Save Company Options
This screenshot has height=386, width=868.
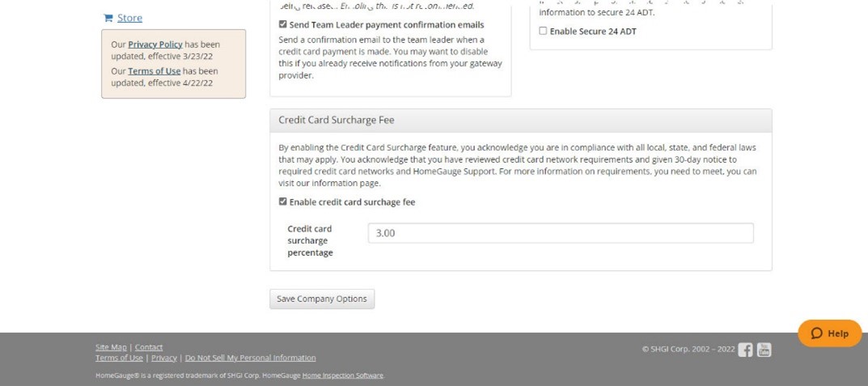(x=322, y=299)
